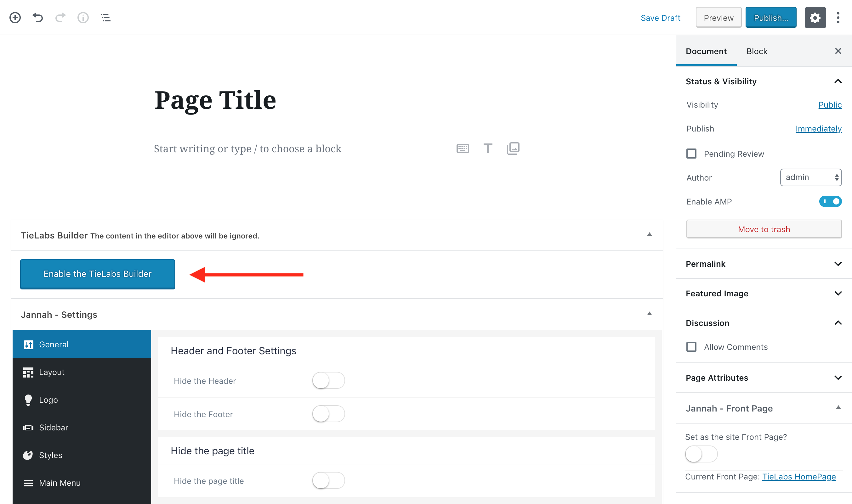Image resolution: width=852 pixels, height=504 pixels.
Task: Insert a gallery block via image icon
Action: coord(513,148)
